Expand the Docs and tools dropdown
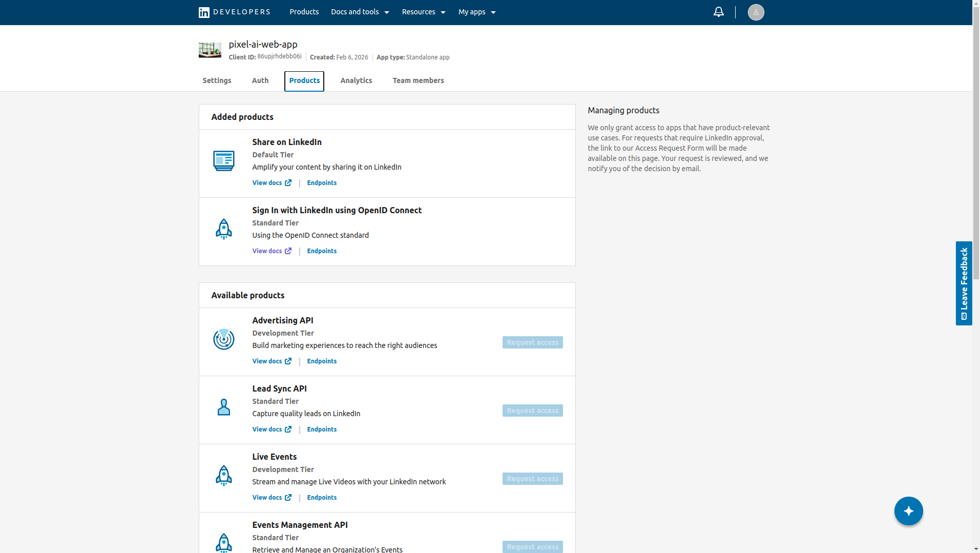980x553 pixels. tap(360, 12)
